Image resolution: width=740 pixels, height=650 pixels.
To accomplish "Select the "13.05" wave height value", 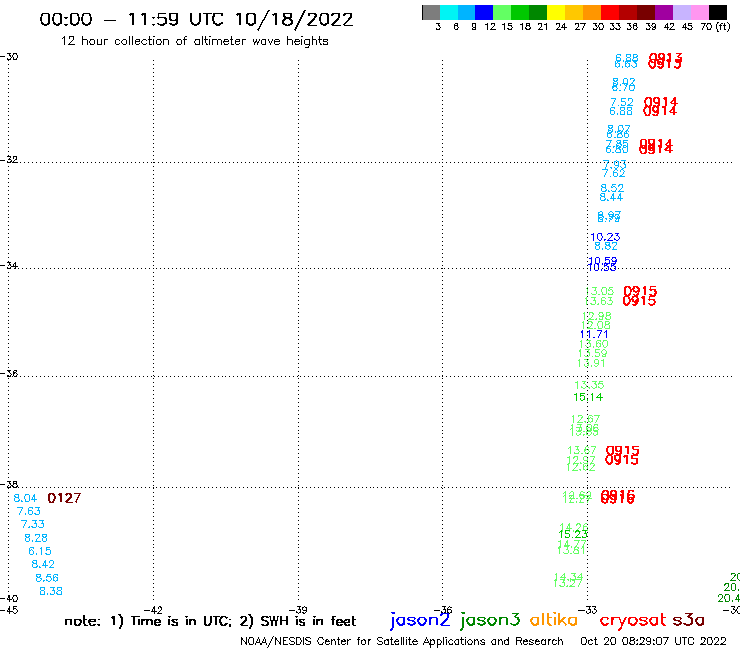I will 600,292.
